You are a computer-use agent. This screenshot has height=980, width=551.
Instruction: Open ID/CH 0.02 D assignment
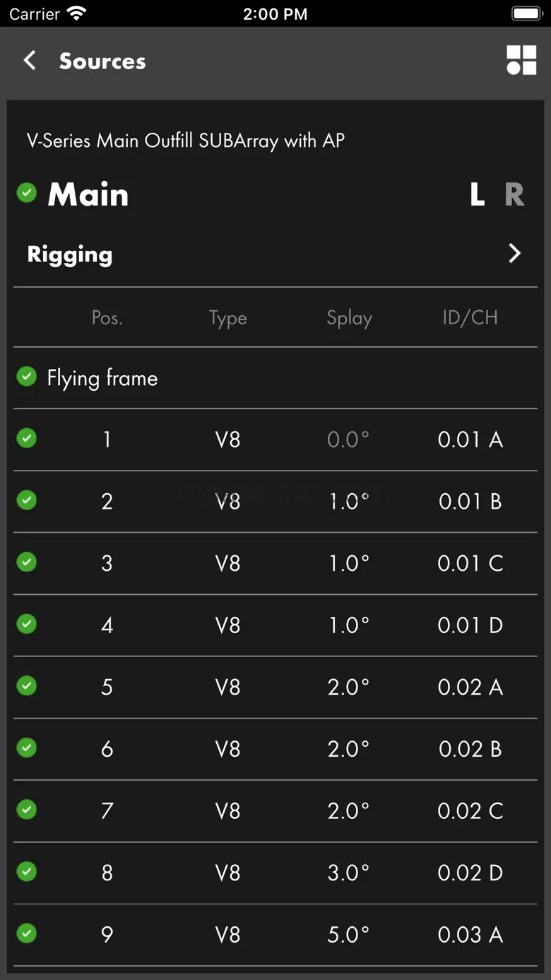coord(470,873)
